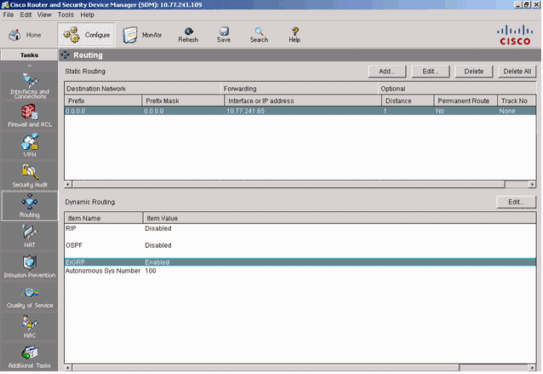543x374 pixels.
Task: Click OSPF Disabled value
Action: 158,246
